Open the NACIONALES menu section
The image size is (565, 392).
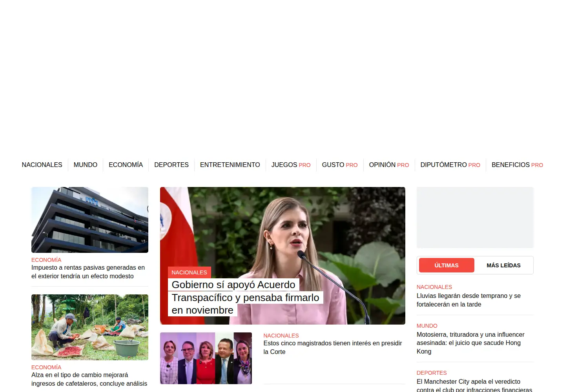coord(42,165)
